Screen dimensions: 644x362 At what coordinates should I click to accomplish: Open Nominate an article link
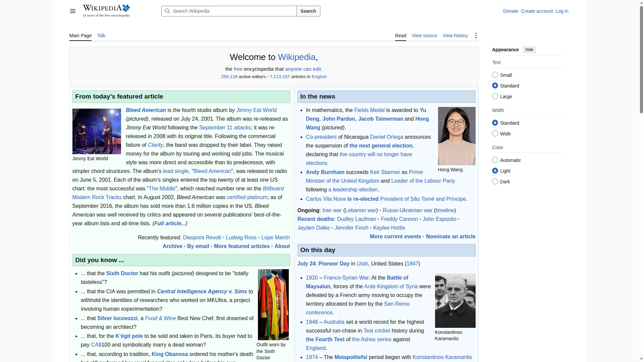[x=450, y=236]
